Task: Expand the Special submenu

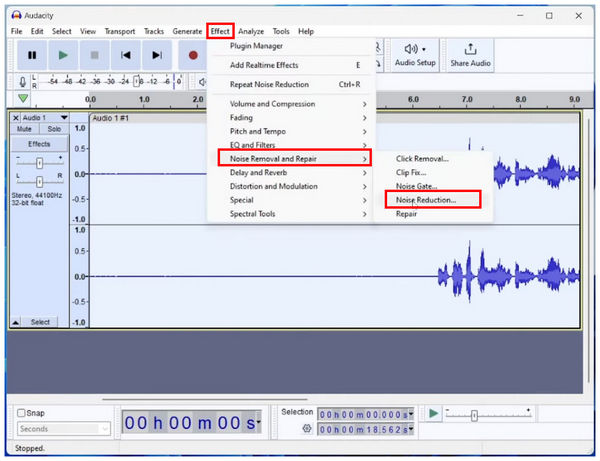Action: click(x=291, y=200)
